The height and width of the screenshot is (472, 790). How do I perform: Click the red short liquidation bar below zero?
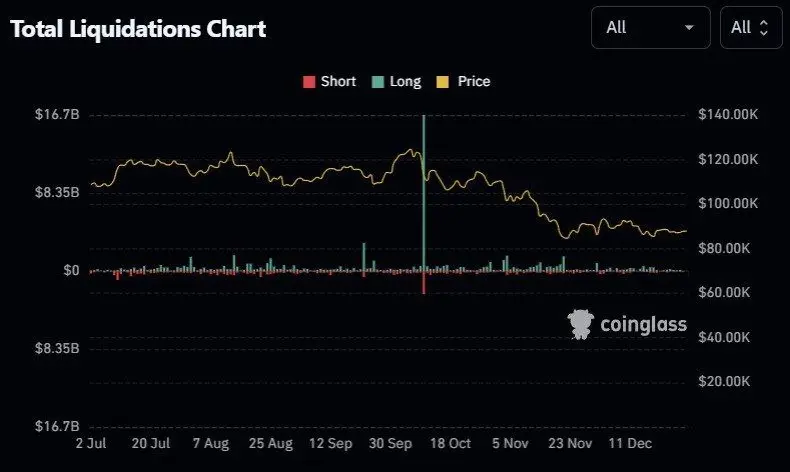click(424, 282)
